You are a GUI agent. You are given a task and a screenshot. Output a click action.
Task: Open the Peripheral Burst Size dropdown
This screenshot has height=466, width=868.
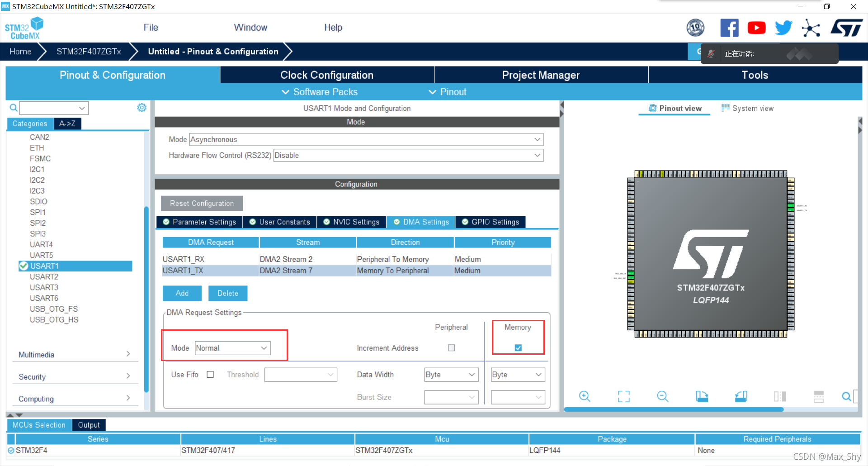(x=451, y=397)
